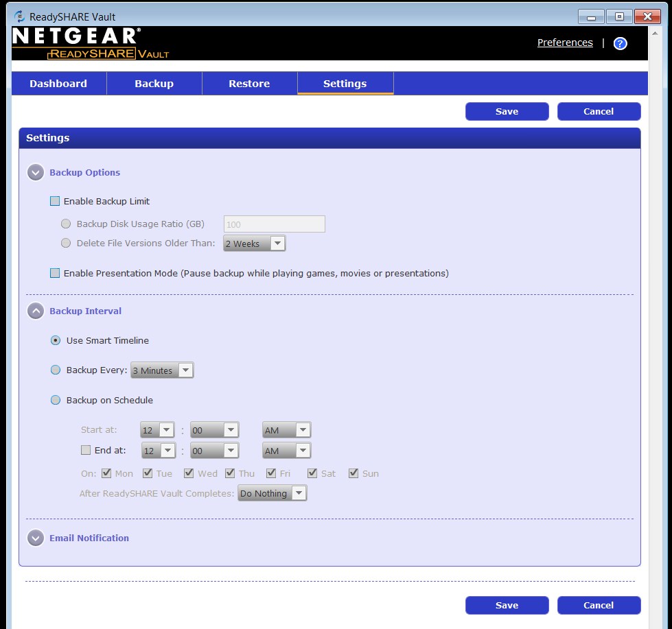Click the scrollbar up arrow
The width and height of the screenshot is (672, 629).
pyautogui.click(x=655, y=33)
